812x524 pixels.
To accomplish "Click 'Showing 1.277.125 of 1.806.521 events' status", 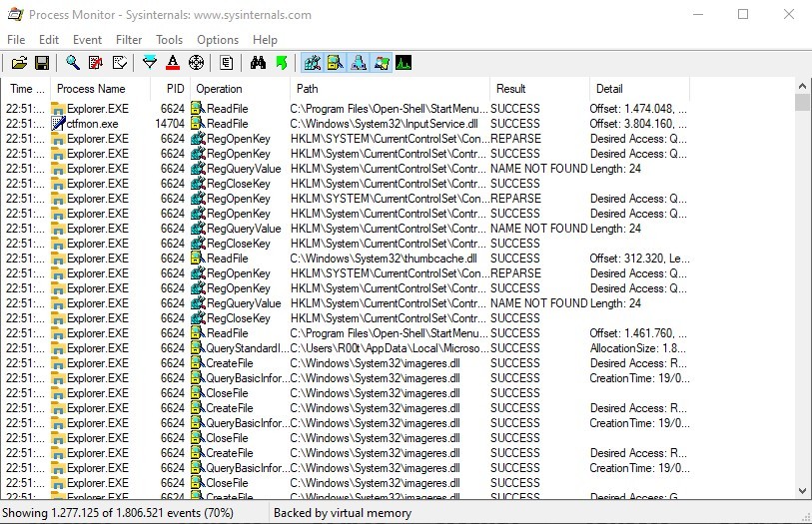I will click(118, 513).
